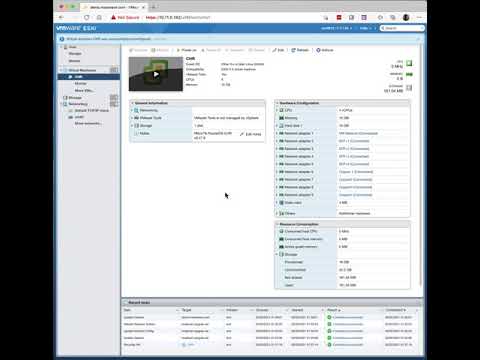The height and width of the screenshot is (360, 480).
Task: Click the Consumed host memory icon
Action: [x=281, y=239]
